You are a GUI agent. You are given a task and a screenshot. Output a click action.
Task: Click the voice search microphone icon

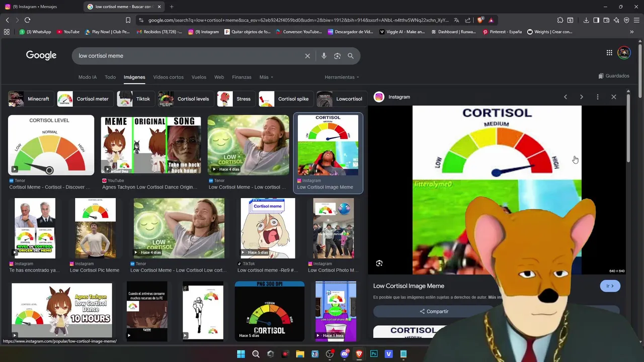coord(324,56)
